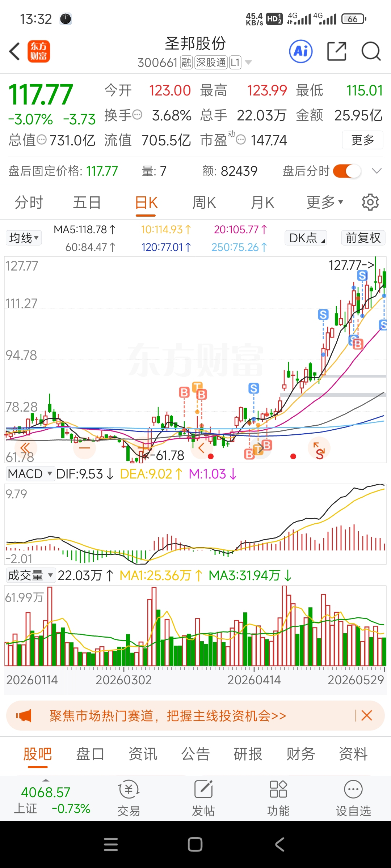Open the MACD indicator dropdown
Screen dimensions: 391x868
tap(30, 473)
